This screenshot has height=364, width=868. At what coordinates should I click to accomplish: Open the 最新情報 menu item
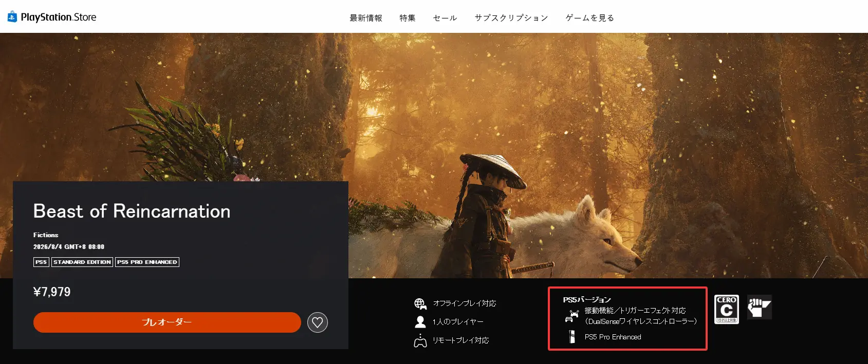366,18
